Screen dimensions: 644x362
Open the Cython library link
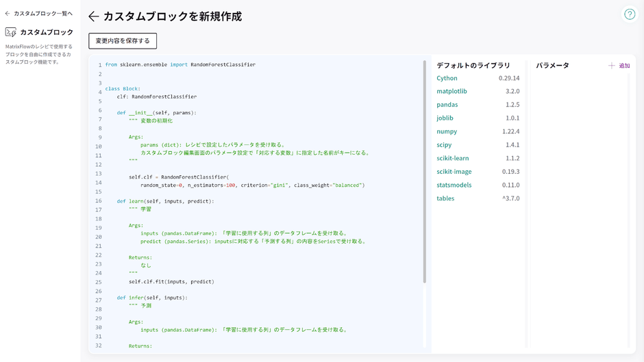447,78
